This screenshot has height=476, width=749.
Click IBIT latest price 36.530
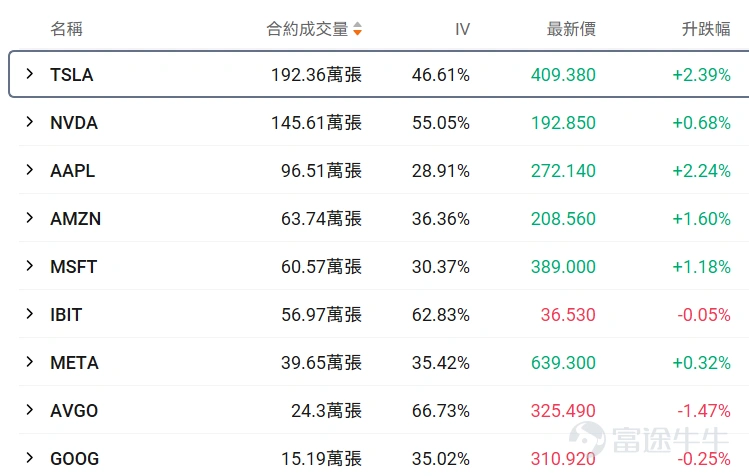tap(568, 315)
